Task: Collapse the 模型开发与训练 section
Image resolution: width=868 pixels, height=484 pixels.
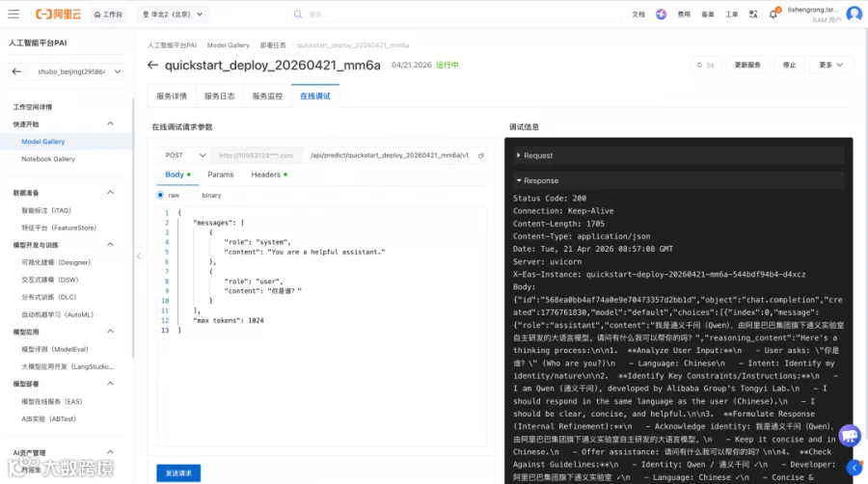Action: tap(110, 245)
